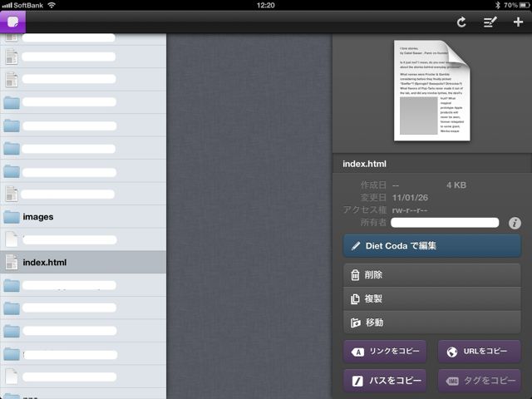Tap the index.html filename header
The width and height of the screenshot is (532, 399).
point(364,164)
